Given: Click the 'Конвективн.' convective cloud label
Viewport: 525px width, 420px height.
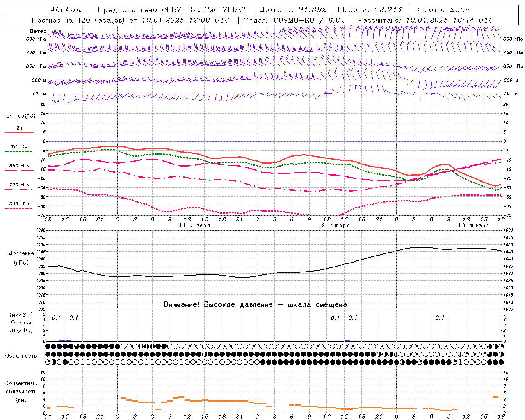Looking at the screenshot, I should click(x=21, y=384).
